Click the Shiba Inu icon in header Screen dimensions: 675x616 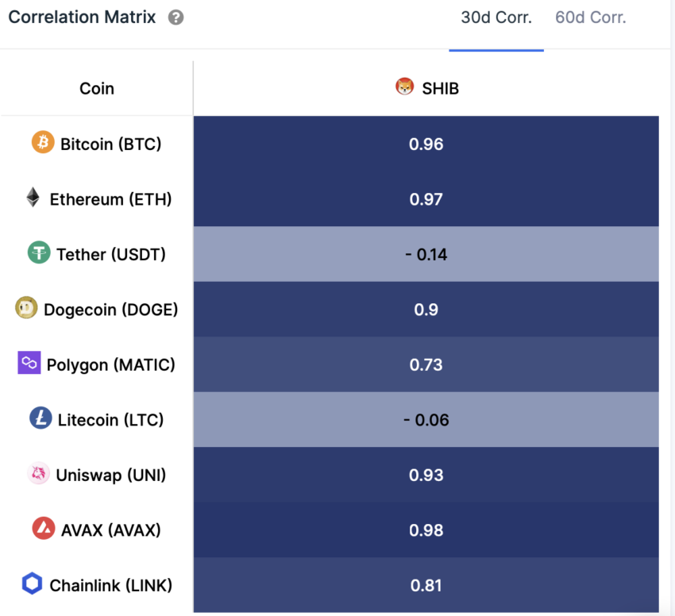405,87
